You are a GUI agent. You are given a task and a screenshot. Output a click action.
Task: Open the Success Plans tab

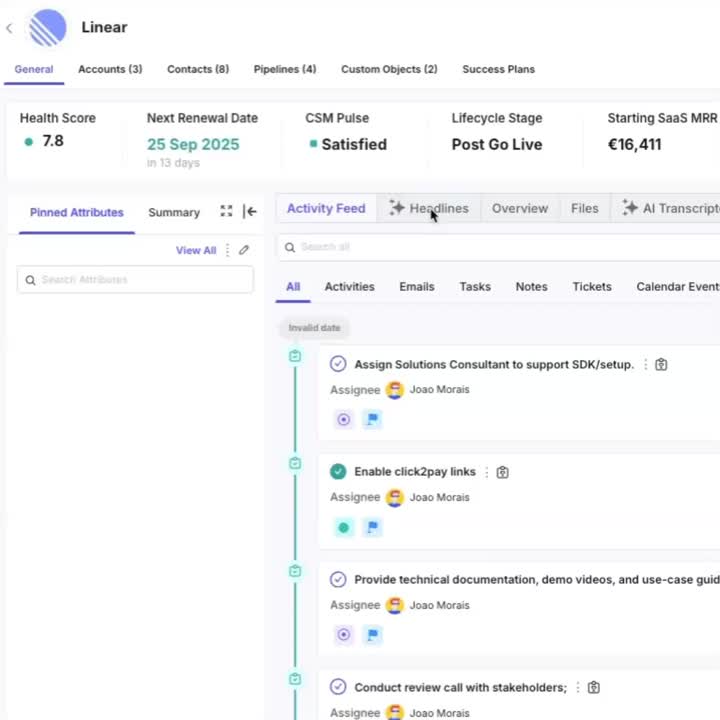(x=498, y=69)
